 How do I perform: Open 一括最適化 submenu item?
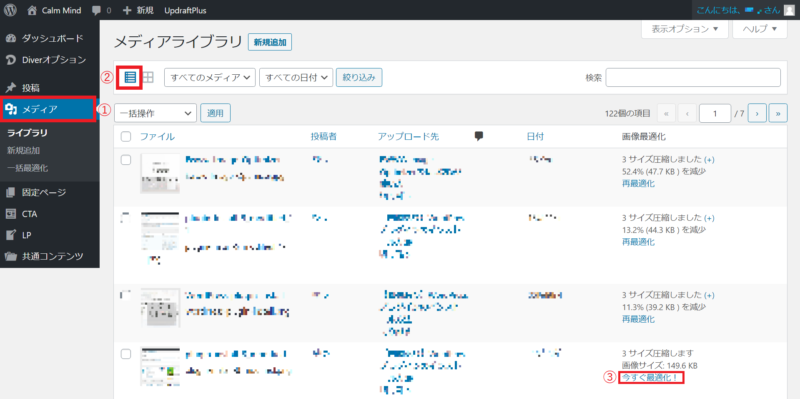click(x=28, y=167)
